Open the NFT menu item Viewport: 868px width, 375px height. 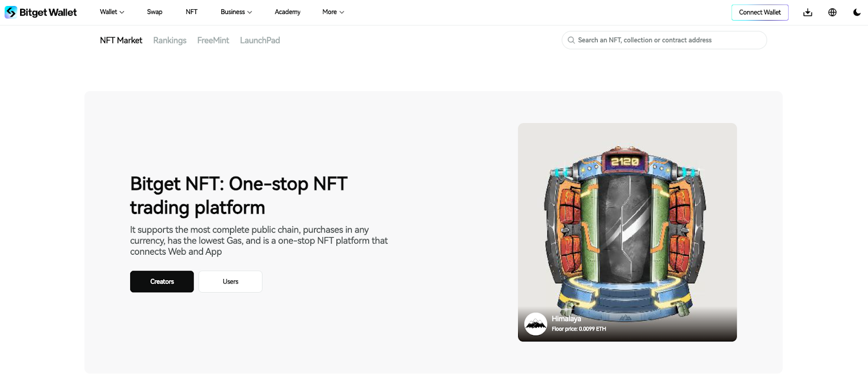tap(192, 12)
